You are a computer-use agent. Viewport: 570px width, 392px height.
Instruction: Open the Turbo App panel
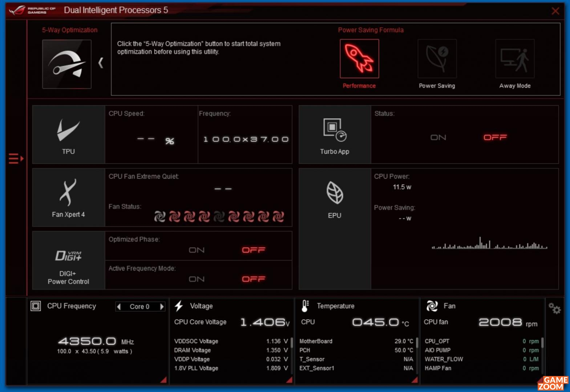tap(335, 135)
